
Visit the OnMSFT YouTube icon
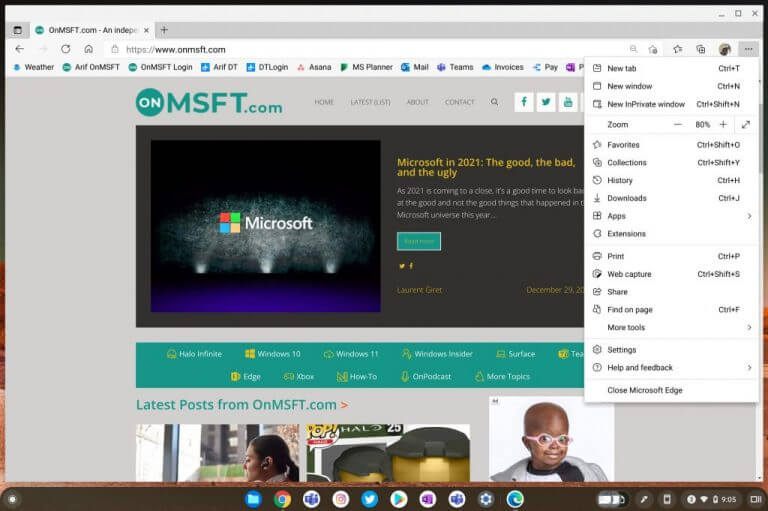(x=568, y=102)
